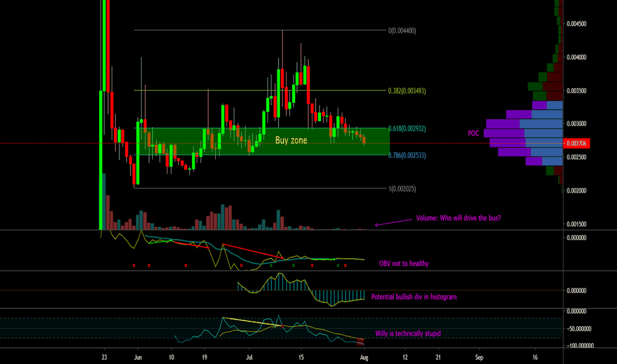Select the purple arrow pointing at volume
617x364 pixels.
click(393, 223)
